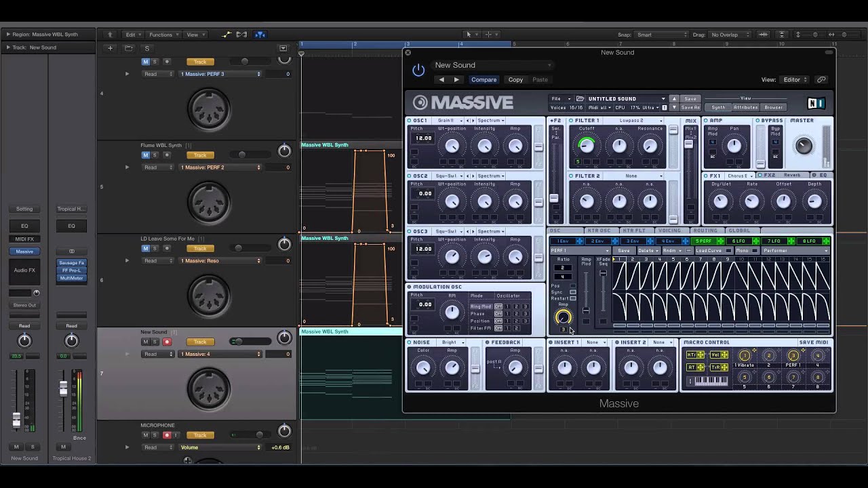This screenshot has height=488, width=868.
Task: Toggle Sync checkbox in performer panel
Action: pyautogui.click(x=573, y=292)
